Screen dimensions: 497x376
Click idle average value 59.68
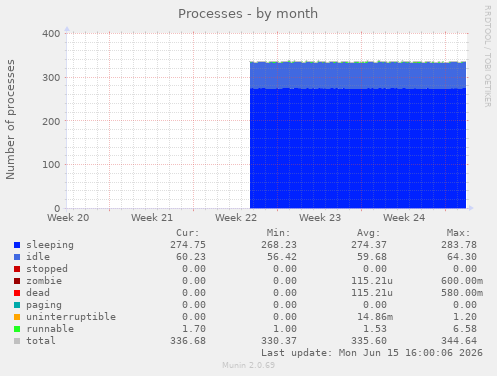(372, 257)
